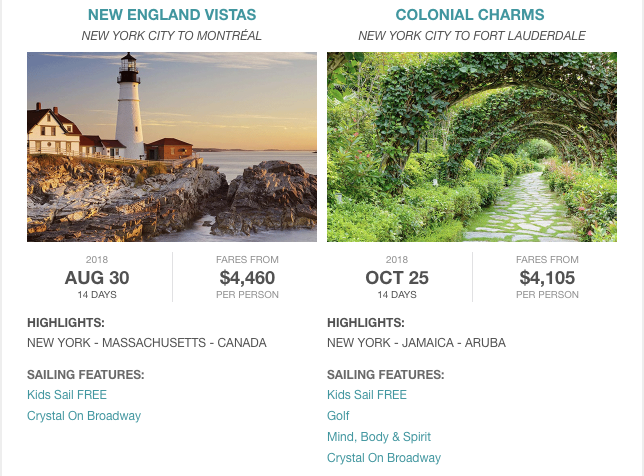
Task: Select the Golf sailing feature link
Action: (x=338, y=416)
